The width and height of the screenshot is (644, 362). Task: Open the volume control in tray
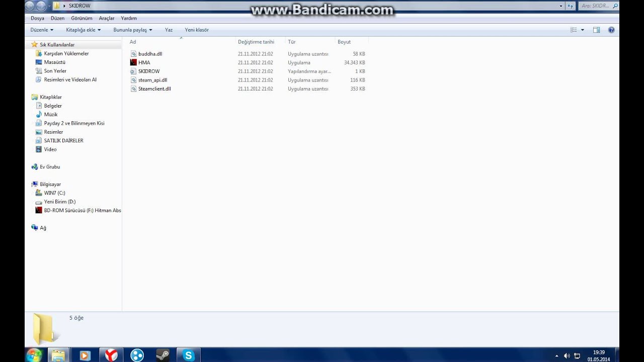pos(567,356)
